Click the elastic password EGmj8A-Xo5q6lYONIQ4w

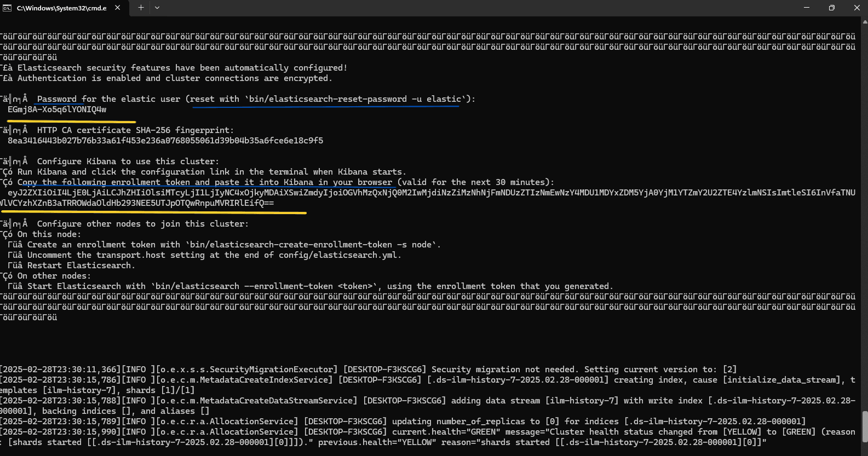[57, 109]
